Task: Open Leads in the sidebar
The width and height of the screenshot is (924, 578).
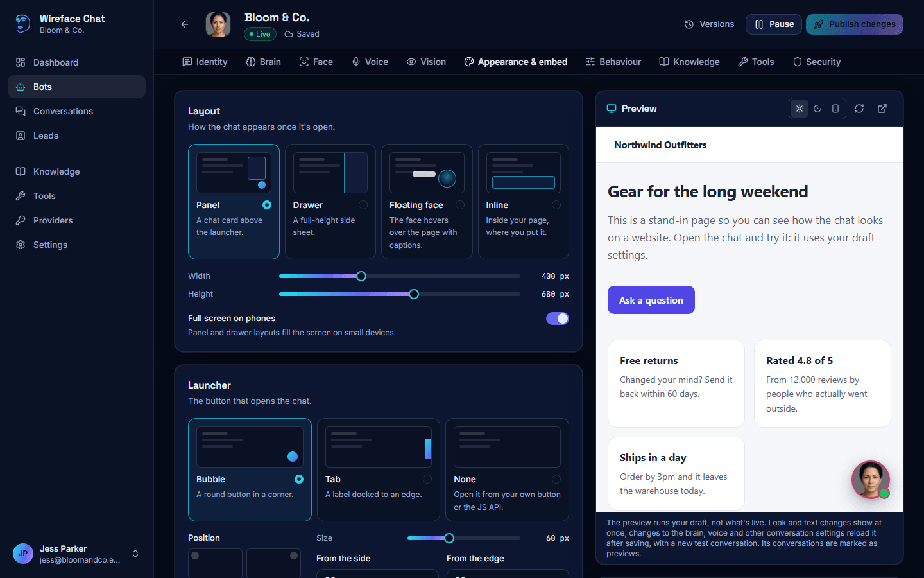Action: (76, 136)
